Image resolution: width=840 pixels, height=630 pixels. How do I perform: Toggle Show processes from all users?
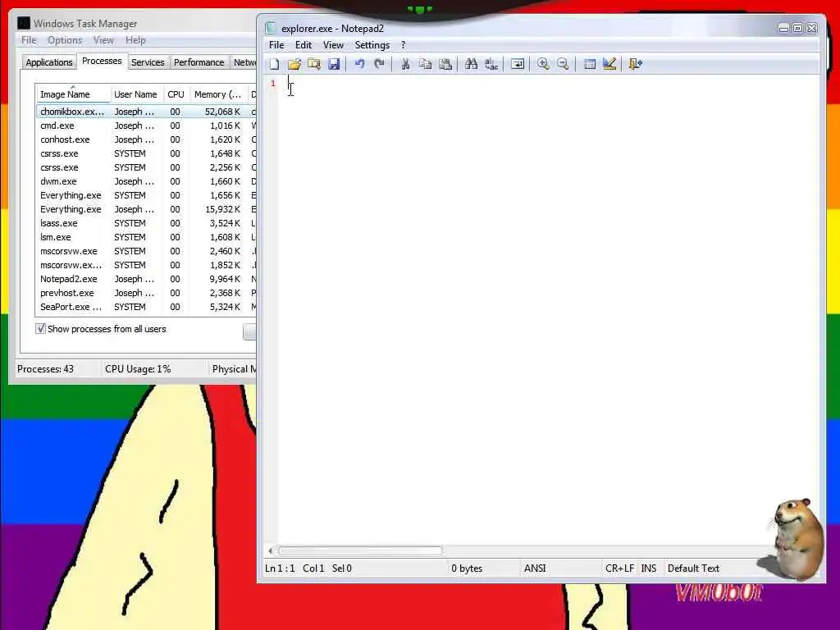[x=41, y=329]
